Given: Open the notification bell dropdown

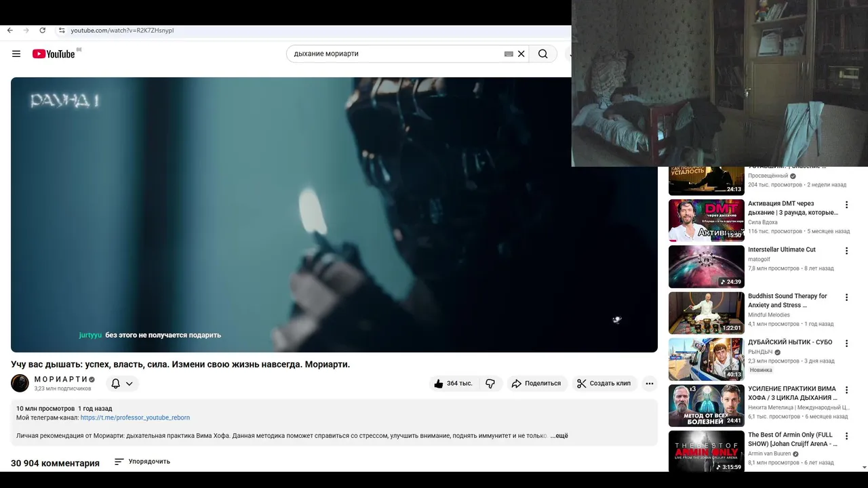Looking at the screenshot, I should point(122,384).
